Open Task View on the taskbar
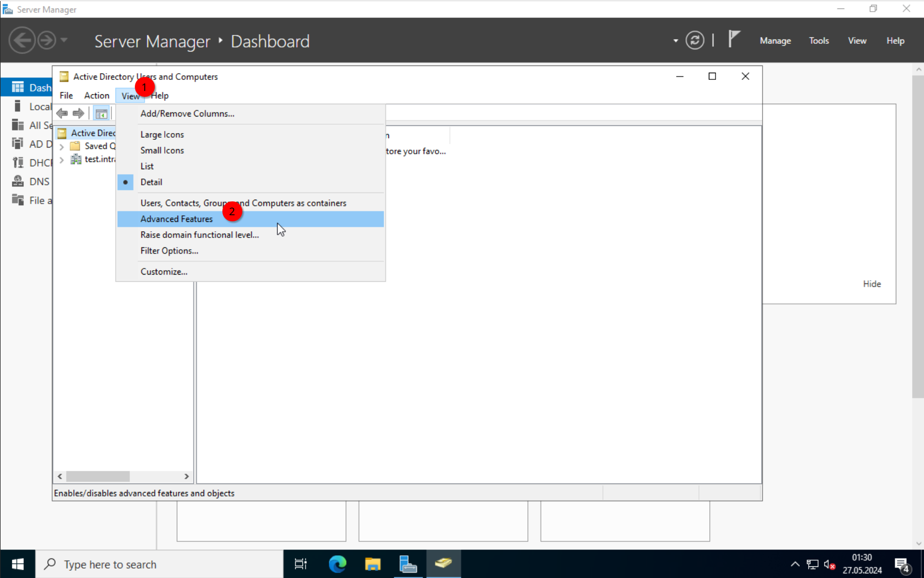Screen dimensions: 924x578 pyautogui.click(x=301, y=564)
